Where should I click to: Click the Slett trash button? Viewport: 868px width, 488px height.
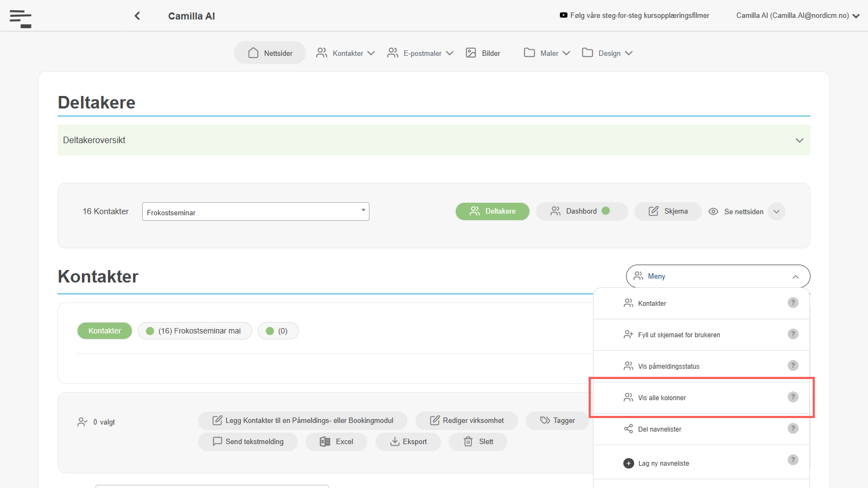click(x=478, y=441)
